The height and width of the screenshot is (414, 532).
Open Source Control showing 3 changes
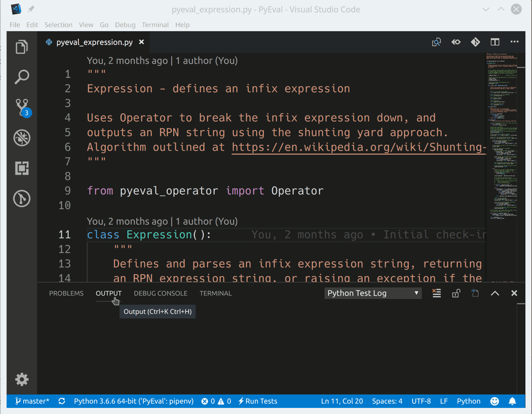coord(21,107)
